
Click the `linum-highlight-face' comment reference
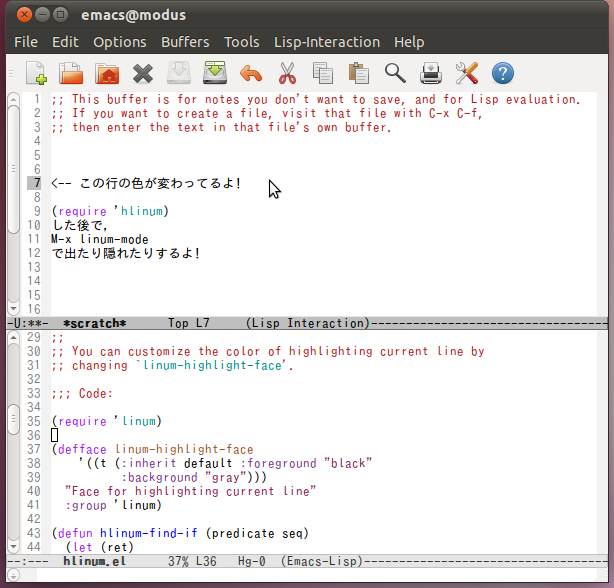212,365
